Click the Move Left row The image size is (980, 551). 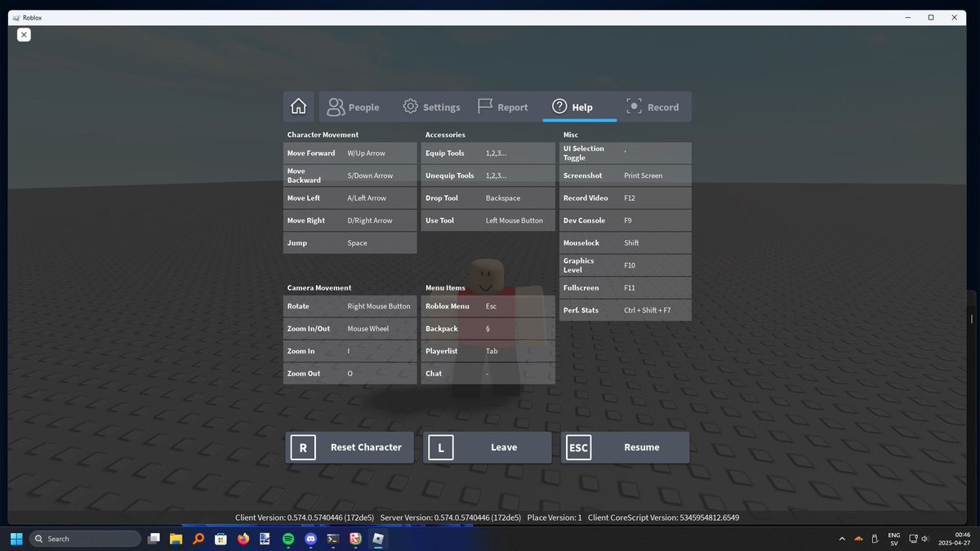coord(350,198)
